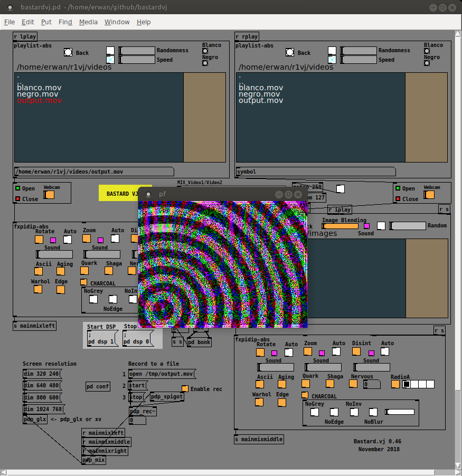Enable Shaga effect in left fxpidip
The image size is (462, 476).
(109, 271)
